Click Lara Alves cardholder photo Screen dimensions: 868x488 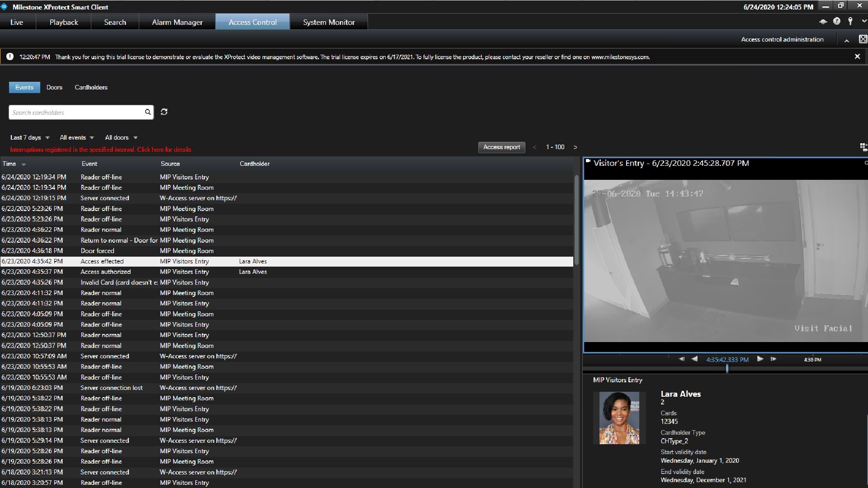[619, 418]
